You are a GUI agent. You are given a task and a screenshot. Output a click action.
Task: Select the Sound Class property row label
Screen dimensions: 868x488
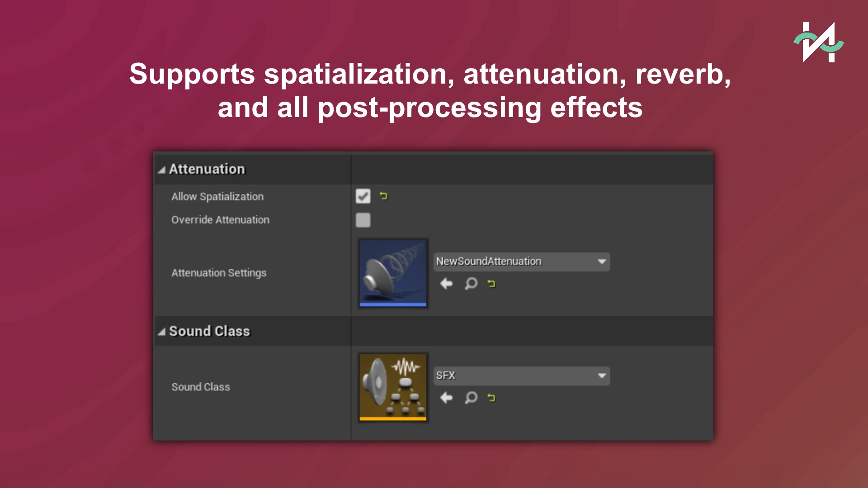tap(200, 387)
